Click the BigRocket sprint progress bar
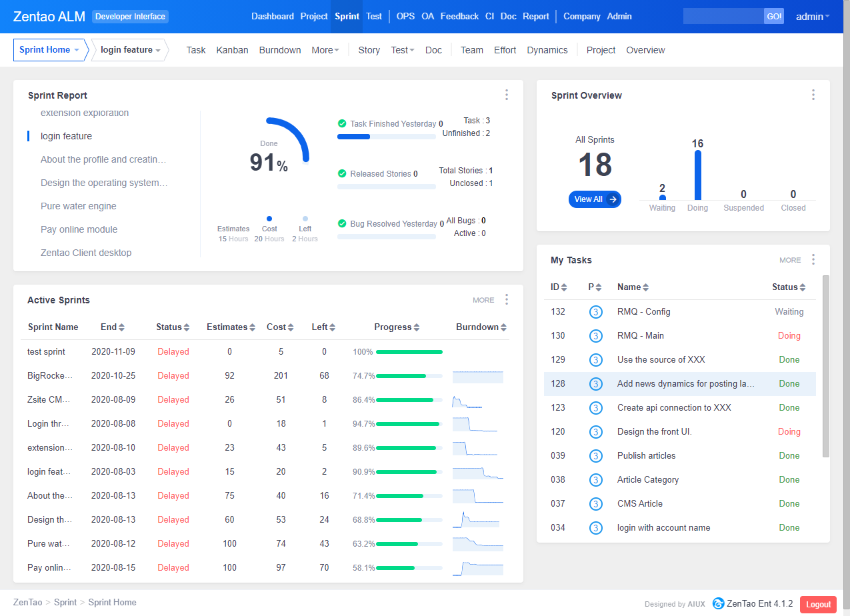850x616 pixels. click(409, 376)
